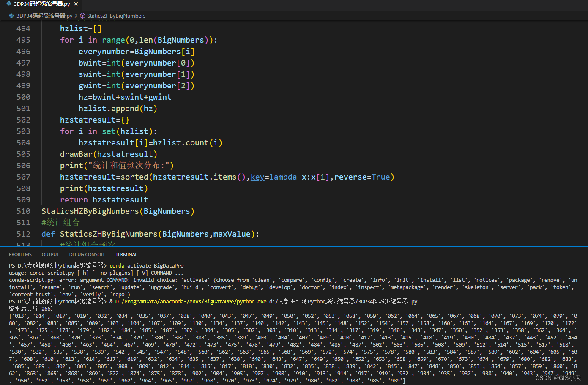588x385 pixels.
Task: Click 'gwint=int(everynumber[2])' on line 499
Action: (x=137, y=86)
